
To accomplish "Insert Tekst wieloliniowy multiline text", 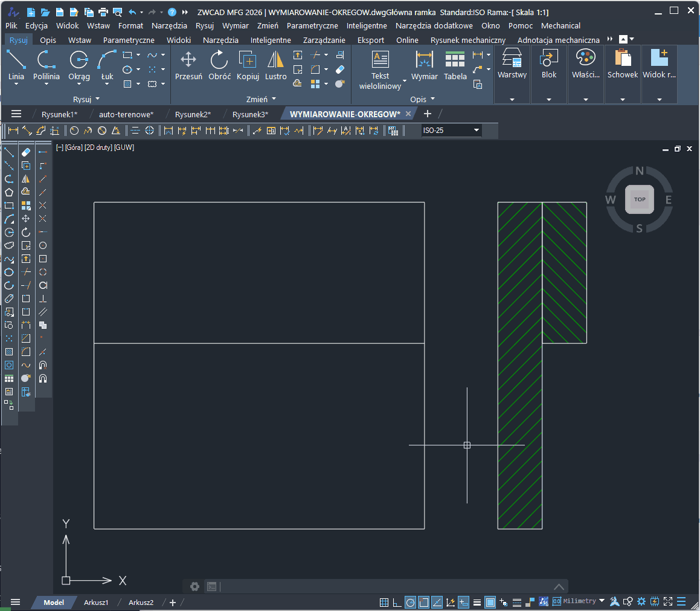I will (x=380, y=70).
